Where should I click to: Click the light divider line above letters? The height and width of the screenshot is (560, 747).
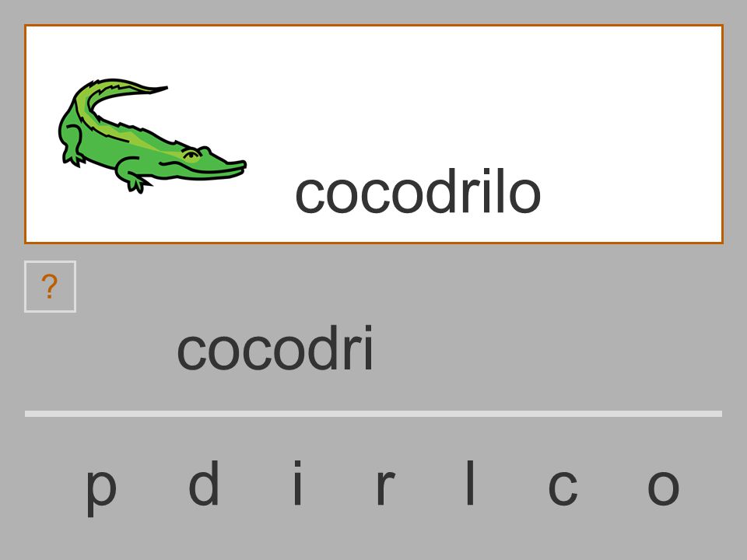pyautogui.click(x=373, y=414)
